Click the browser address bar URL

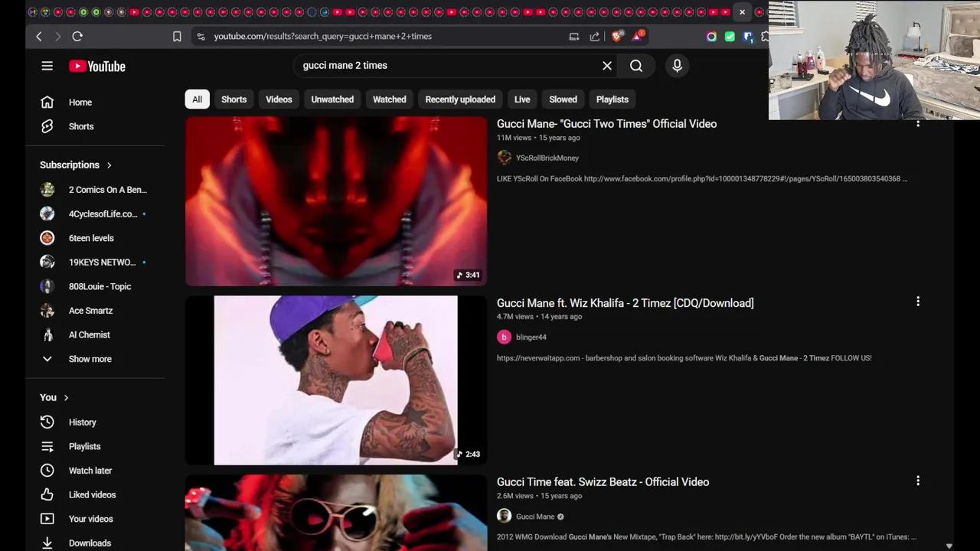pos(322,36)
